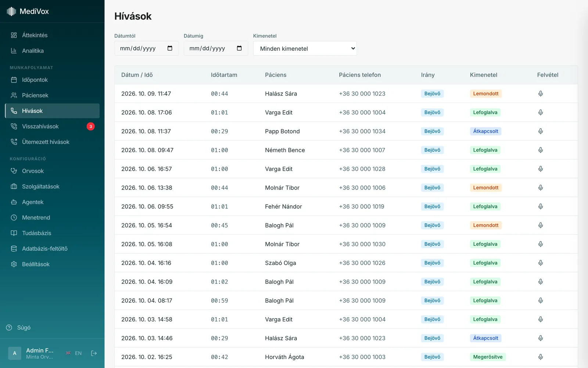Click the Dátum / Idő column header
This screenshot has height=368, width=588.
tap(137, 75)
